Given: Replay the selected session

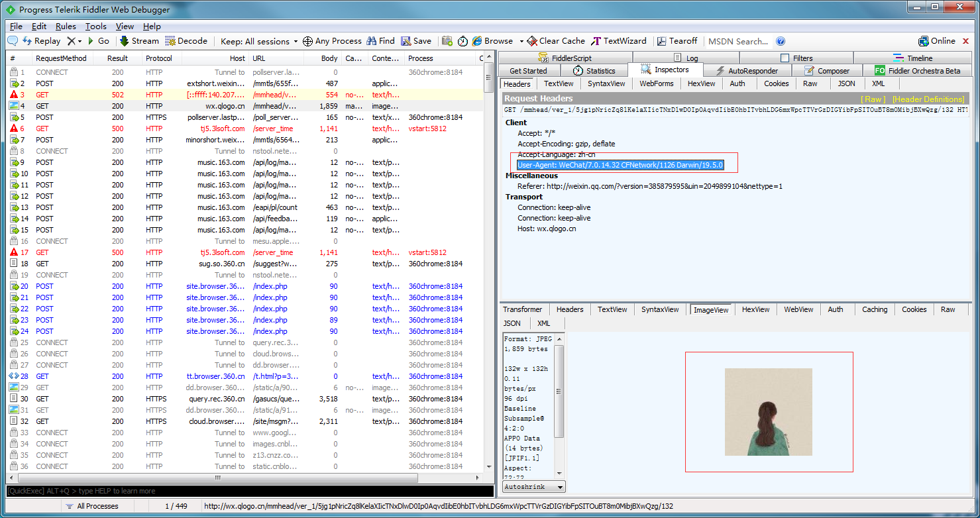Looking at the screenshot, I should point(41,41).
